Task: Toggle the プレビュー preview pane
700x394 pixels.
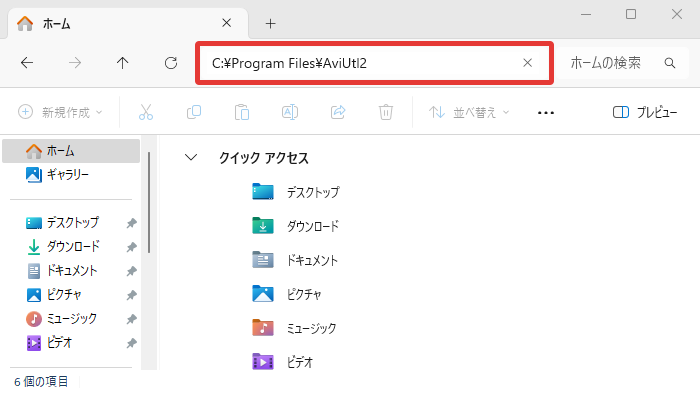Action: pos(645,112)
